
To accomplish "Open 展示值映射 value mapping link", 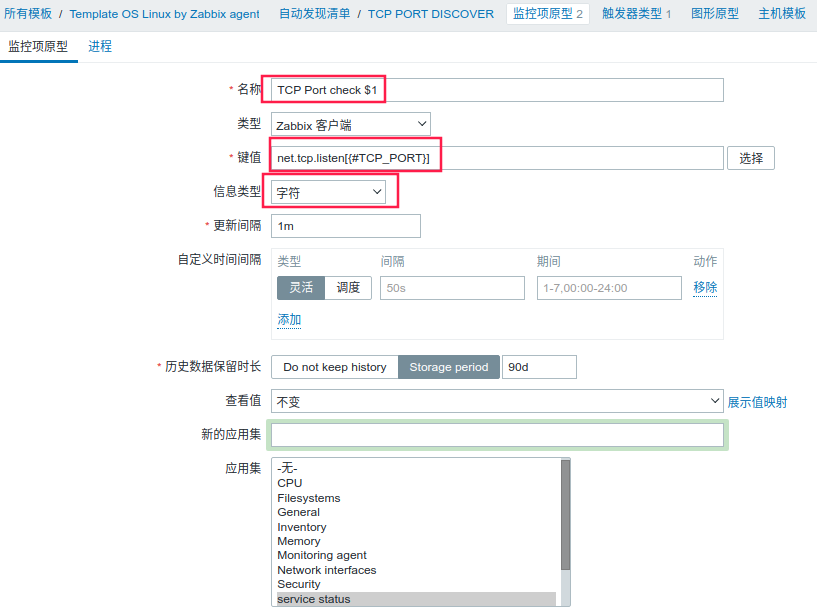I will (x=759, y=401).
